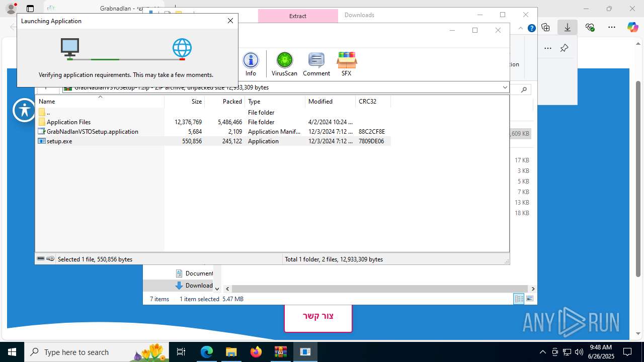Click Explorer horizontal scrollbar right arrow
644x362 pixels.
tap(533, 289)
